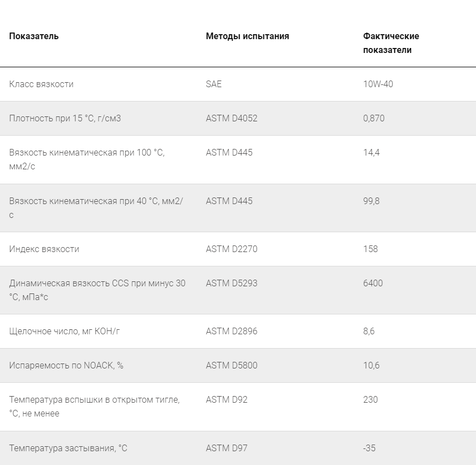Click the ASTM D5293 method cell
The width and height of the screenshot is (476, 465).
pos(231,284)
